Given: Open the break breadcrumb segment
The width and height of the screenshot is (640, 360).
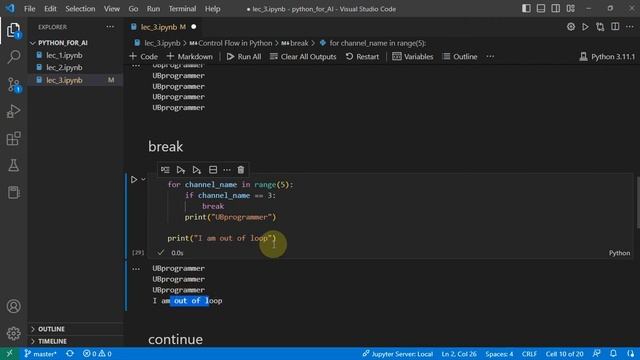Looking at the screenshot, I should click(295, 43).
